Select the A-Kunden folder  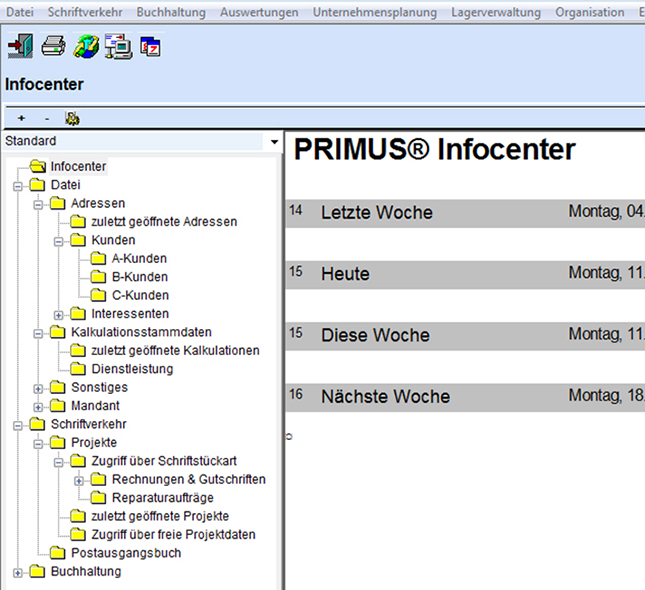tap(138, 259)
